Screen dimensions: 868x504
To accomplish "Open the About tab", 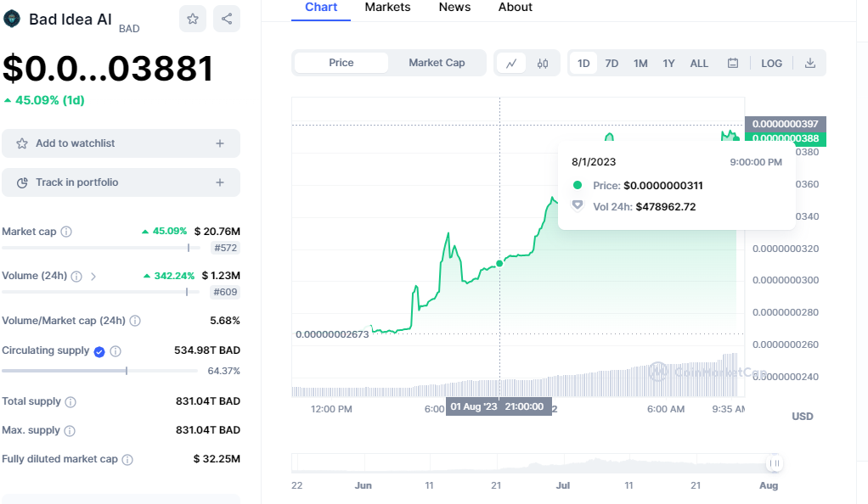I will 515,8.
